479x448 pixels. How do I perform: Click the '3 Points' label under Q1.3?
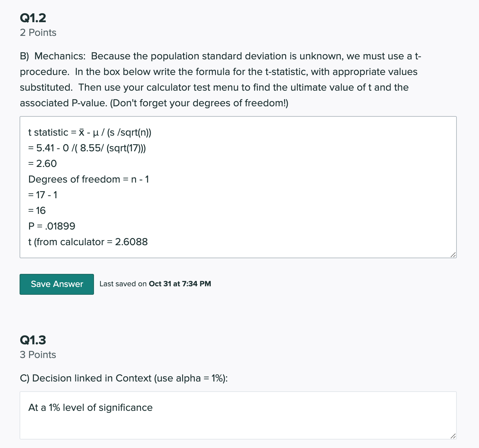point(38,354)
